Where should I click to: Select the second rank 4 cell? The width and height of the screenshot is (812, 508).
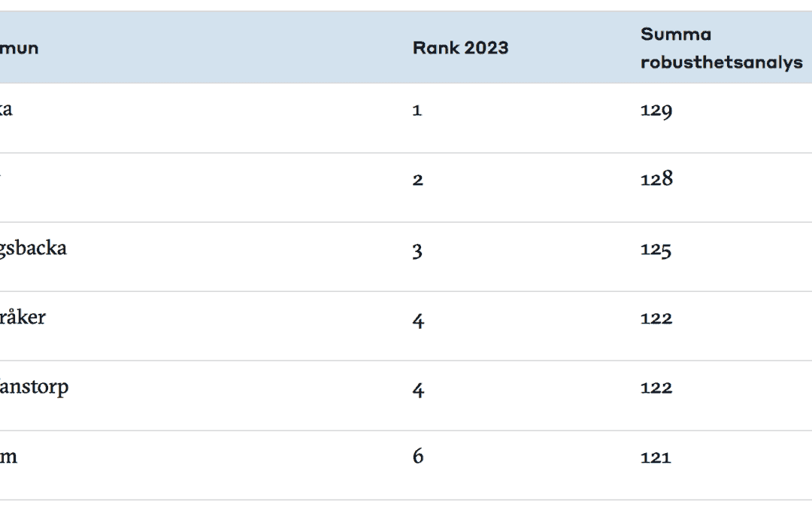(419, 390)
